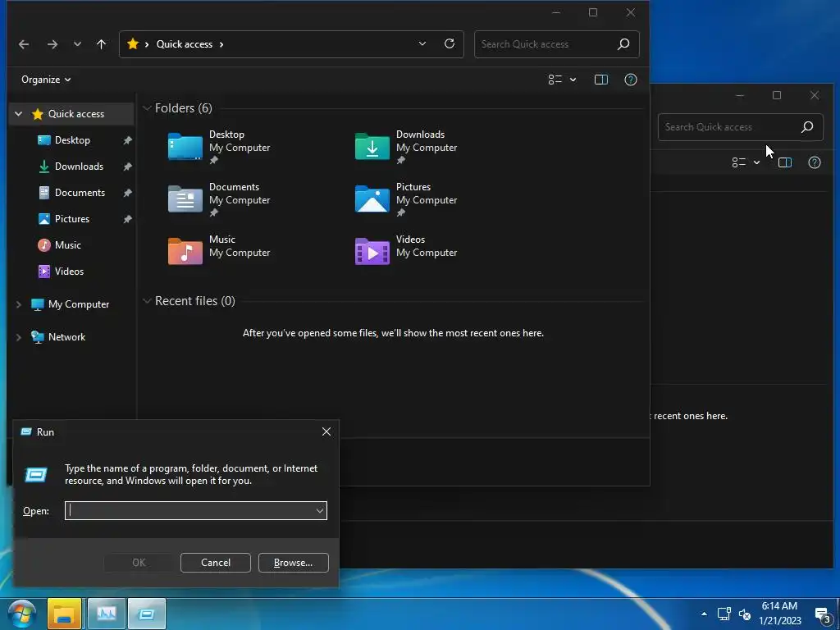
Task: Open the Run dialog command history dropdown
Action: click(x=320, y=510)
